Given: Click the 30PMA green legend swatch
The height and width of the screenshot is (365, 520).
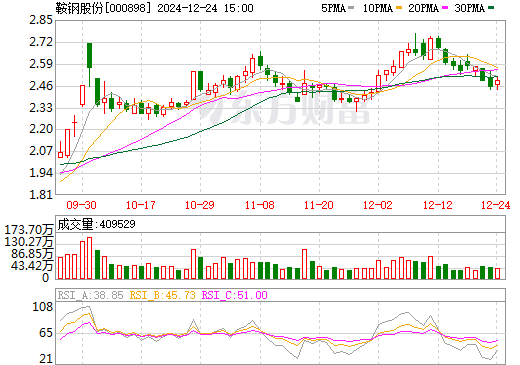Looking at the screenshot, I should click(491, 8).
